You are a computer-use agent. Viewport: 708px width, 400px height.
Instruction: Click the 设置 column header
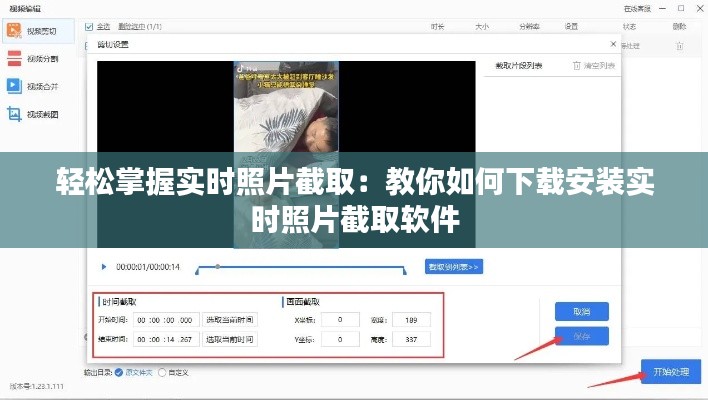coord(571,27)
